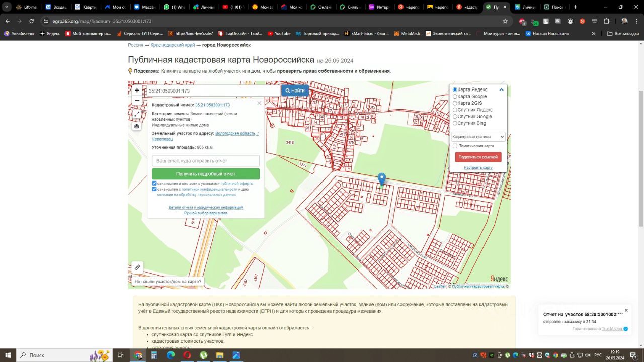Reload the page
This screenshot has height=362, width=644.
coord(32,21)
